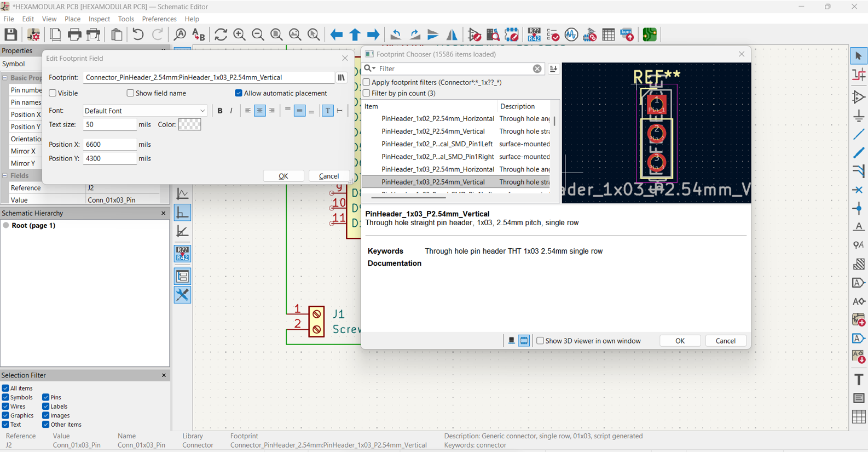Uncheck All items in Selection Filter

point(5,388)
